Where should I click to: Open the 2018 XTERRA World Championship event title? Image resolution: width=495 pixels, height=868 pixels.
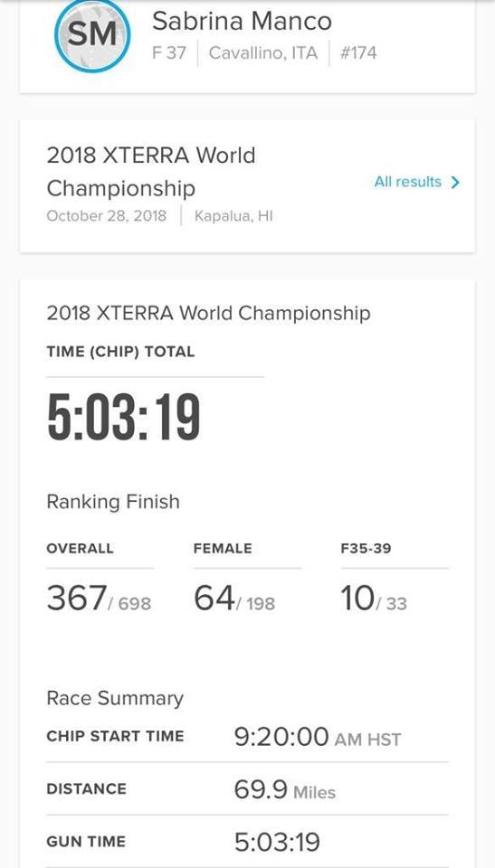pos(151,172)
